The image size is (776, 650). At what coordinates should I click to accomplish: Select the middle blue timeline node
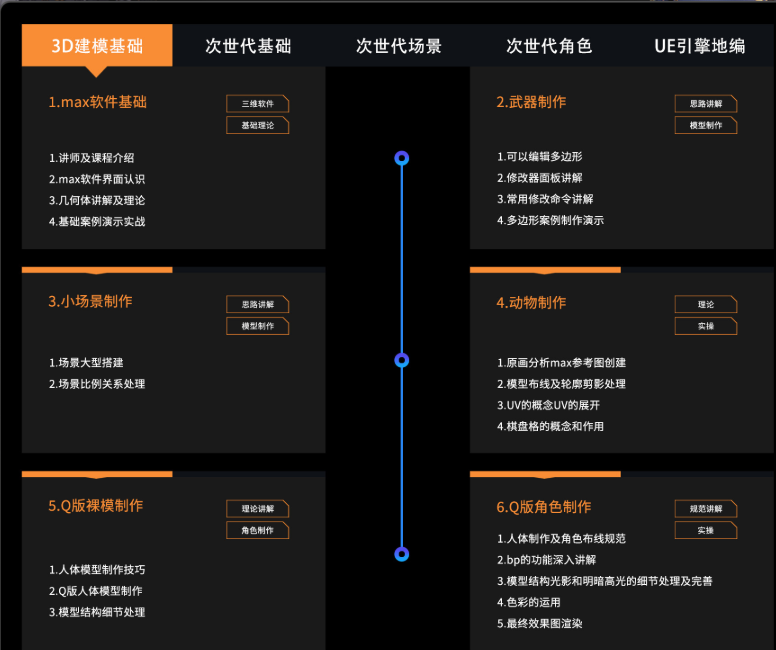(x=402, y=360)
